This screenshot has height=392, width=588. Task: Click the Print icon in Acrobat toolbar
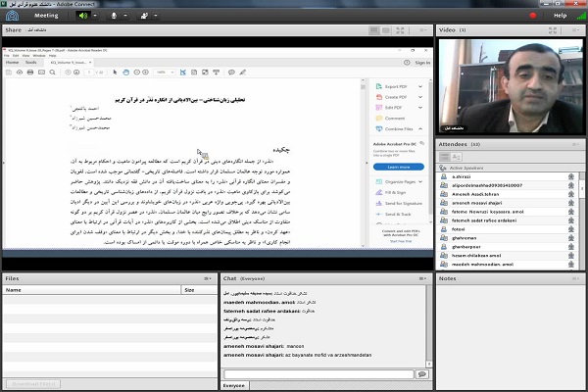[x=30, y=73]
